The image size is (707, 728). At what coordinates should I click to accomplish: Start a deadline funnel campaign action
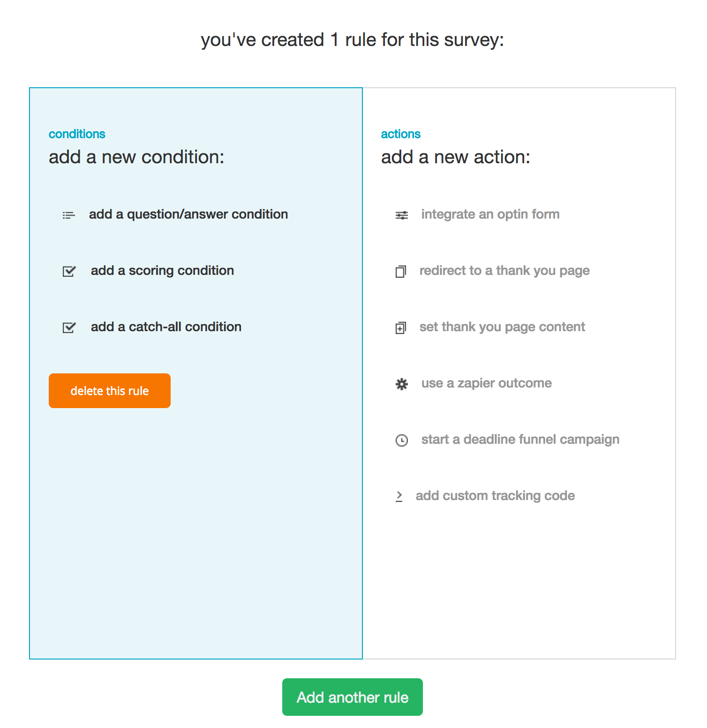pos(520,440)
